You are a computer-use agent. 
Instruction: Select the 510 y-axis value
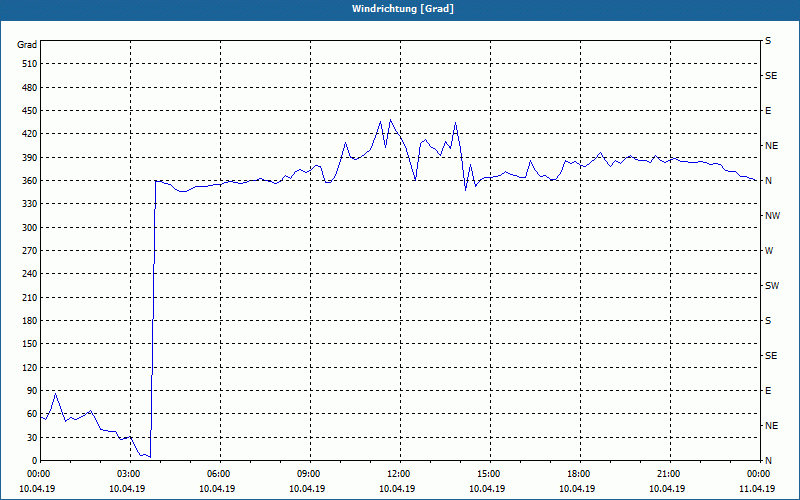pos(30,64)
